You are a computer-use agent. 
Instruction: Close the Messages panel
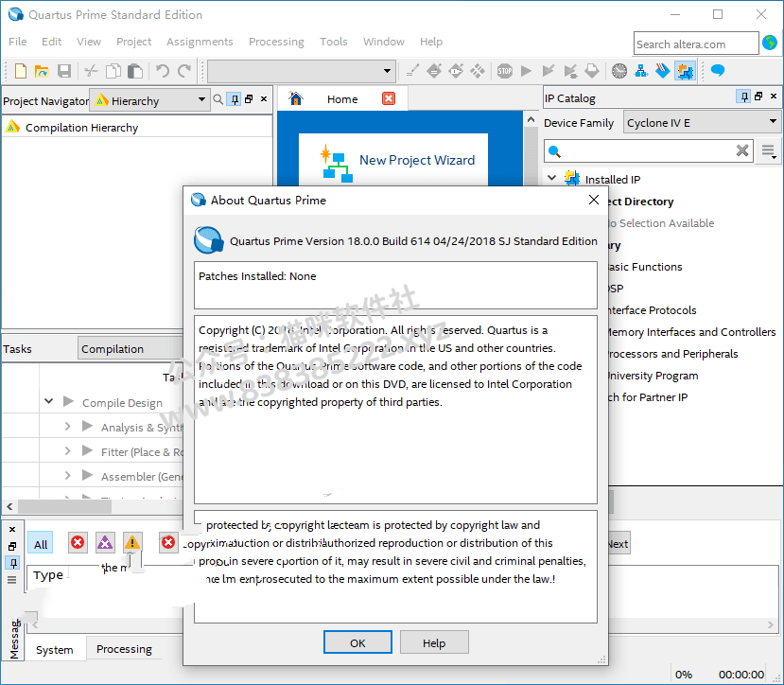12,530
